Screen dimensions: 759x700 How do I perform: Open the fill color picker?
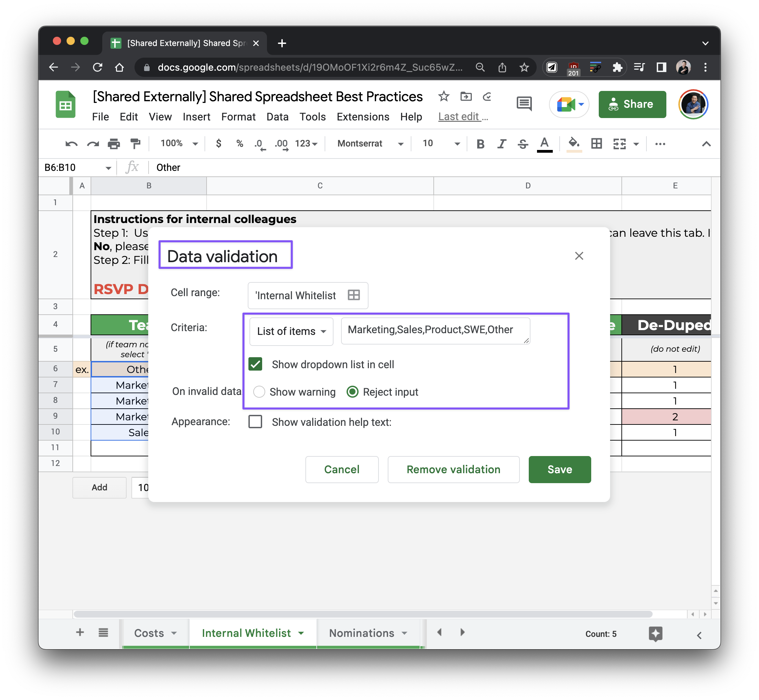point(574,144)
